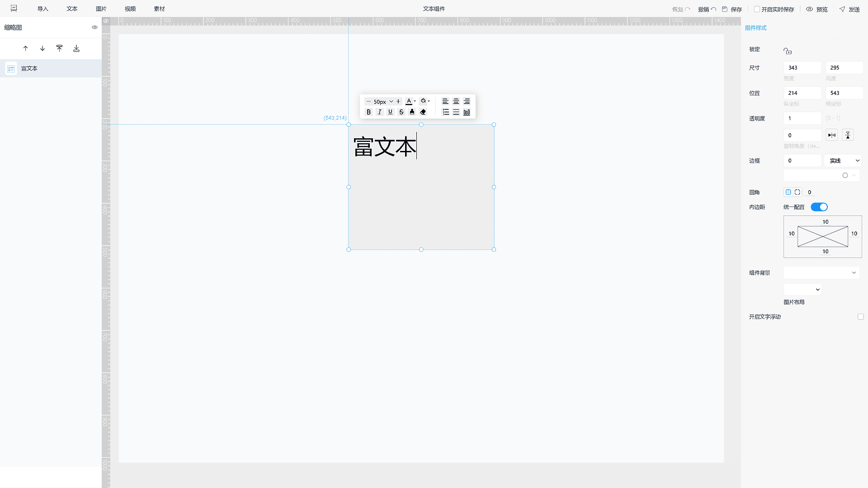
Task: Edit the opacity field
Action: pos(802,118)
